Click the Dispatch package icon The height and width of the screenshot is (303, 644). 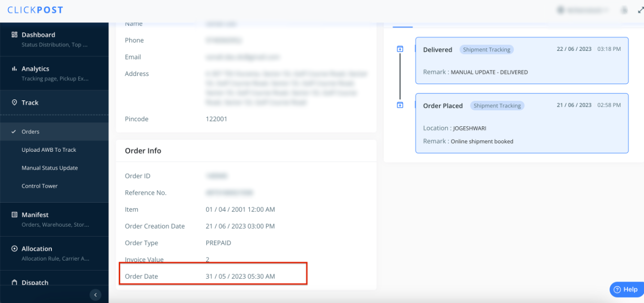click(14, 282)
